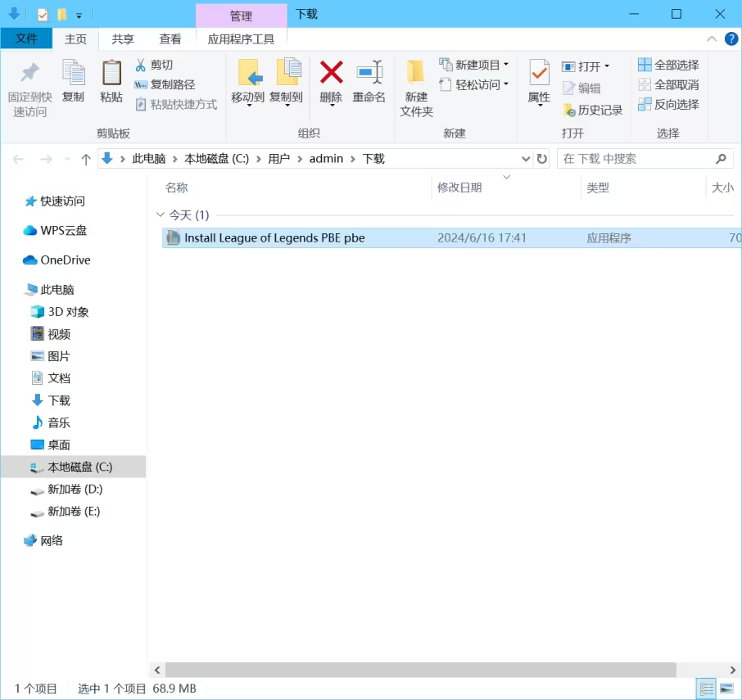Choose Paste shortcut (粘贴快捷方式)
This screenshot has width=742, height=700.
click(x=176, y=105)
